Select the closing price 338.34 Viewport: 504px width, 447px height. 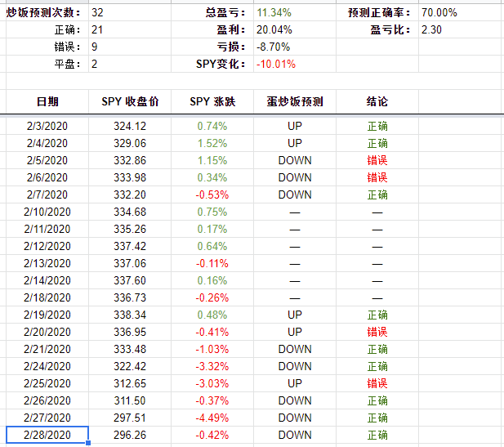130,315
